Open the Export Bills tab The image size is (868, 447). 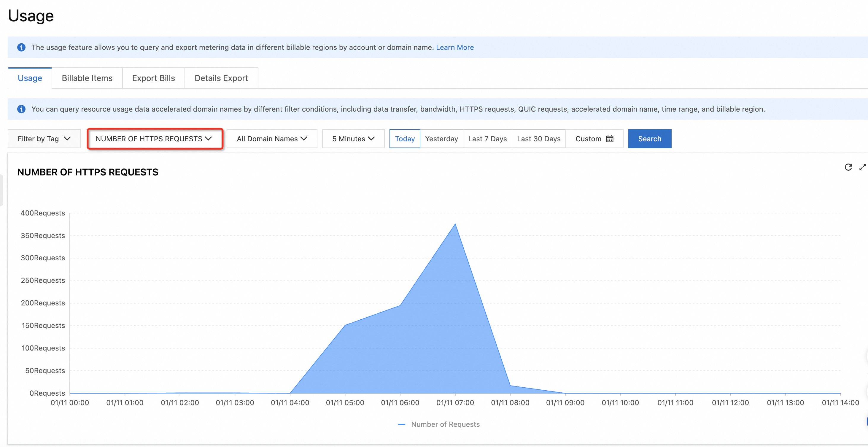pyautogui.click(x=153, y=78)
